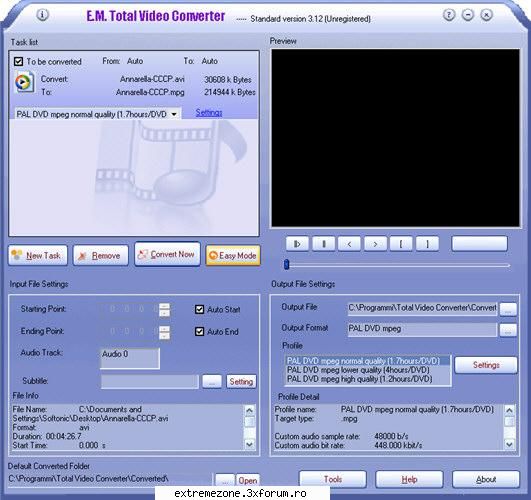Click the help question mark icon

point(449,15)
